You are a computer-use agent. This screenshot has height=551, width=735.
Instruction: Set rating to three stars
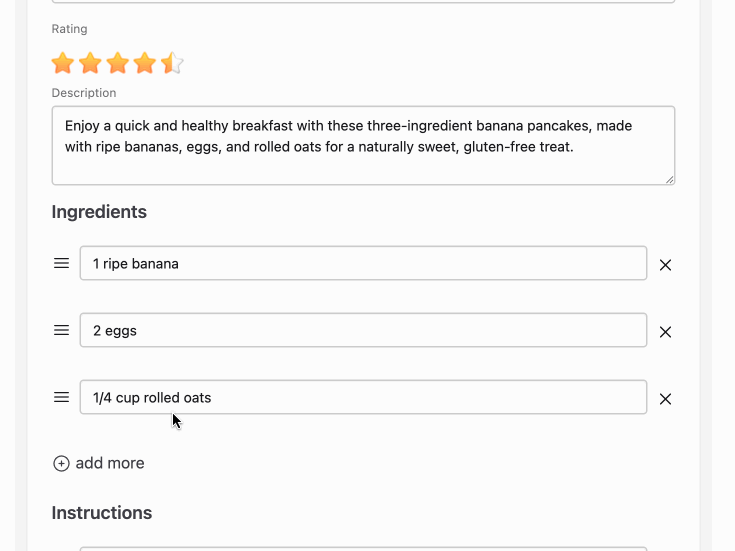coord(118,63)
